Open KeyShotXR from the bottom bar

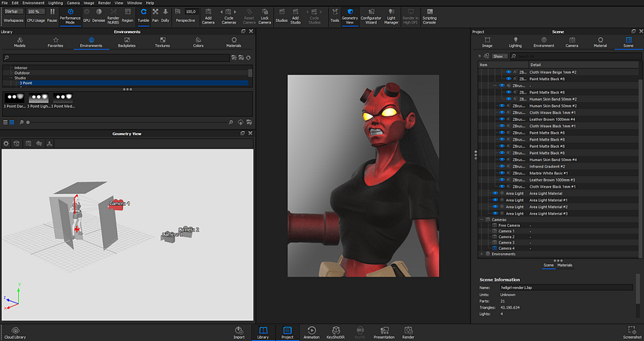click(335, 333)
